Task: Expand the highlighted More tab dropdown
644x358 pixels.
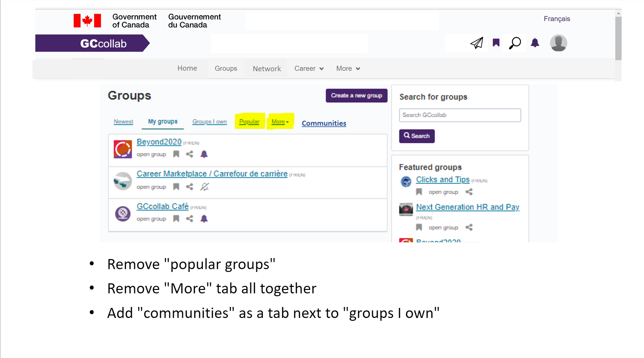Action: pos(280,122)
